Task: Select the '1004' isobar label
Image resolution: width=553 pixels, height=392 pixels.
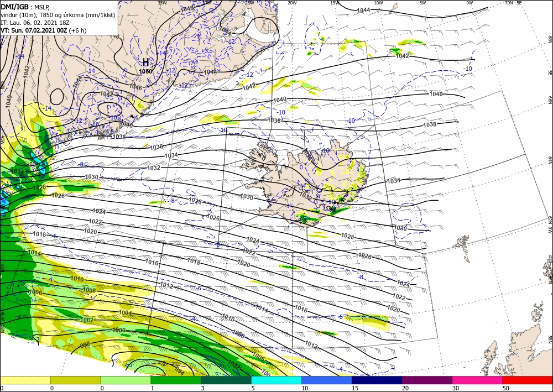Action: [125, 313]
